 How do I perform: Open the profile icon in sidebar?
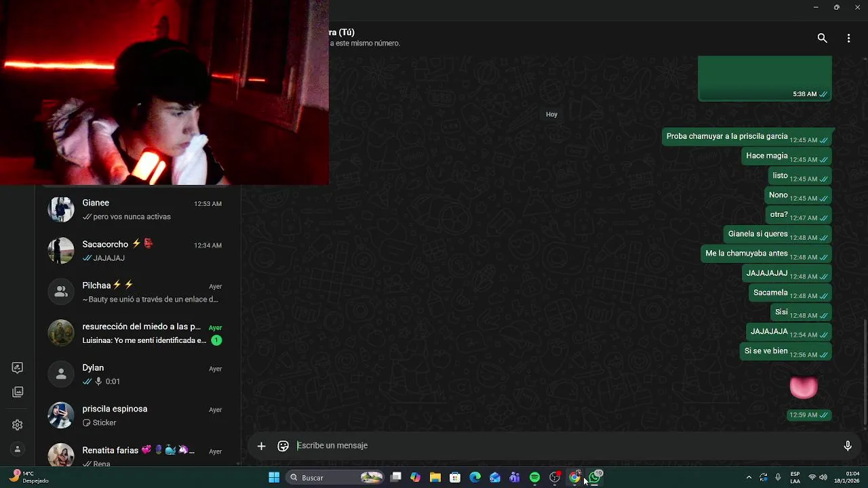(x=18, y=449)
